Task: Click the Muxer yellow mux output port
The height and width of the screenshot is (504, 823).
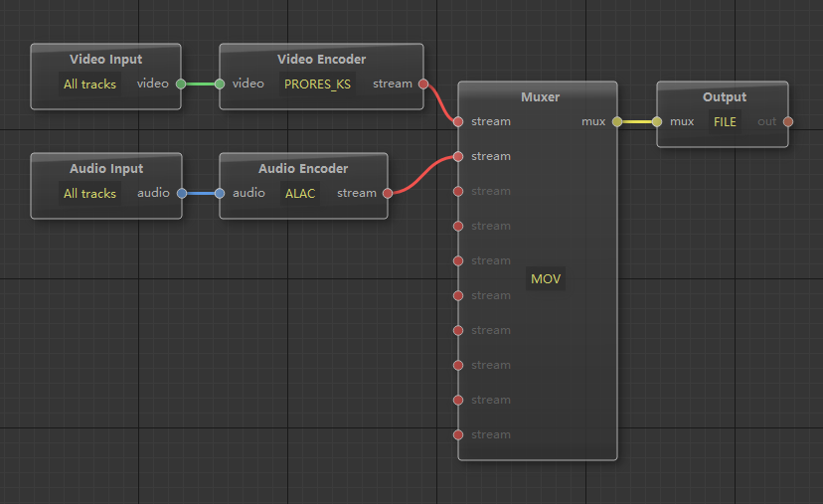Action: (617, 122)
